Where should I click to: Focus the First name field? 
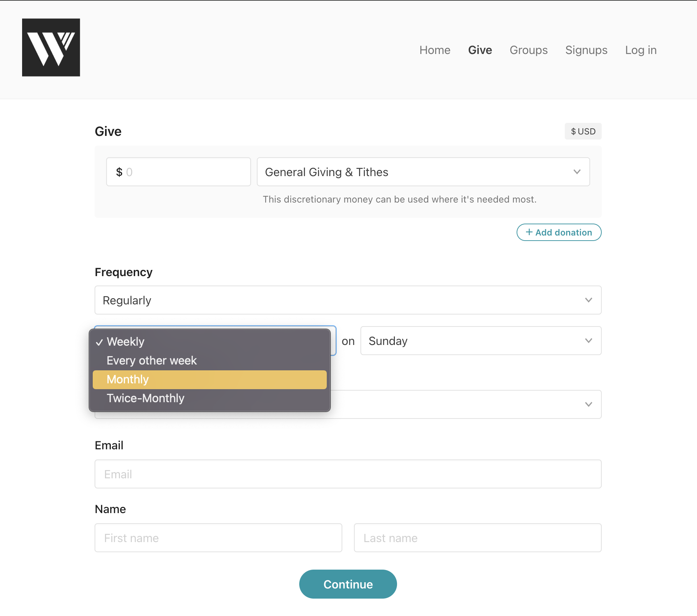(x=218, y=538)
